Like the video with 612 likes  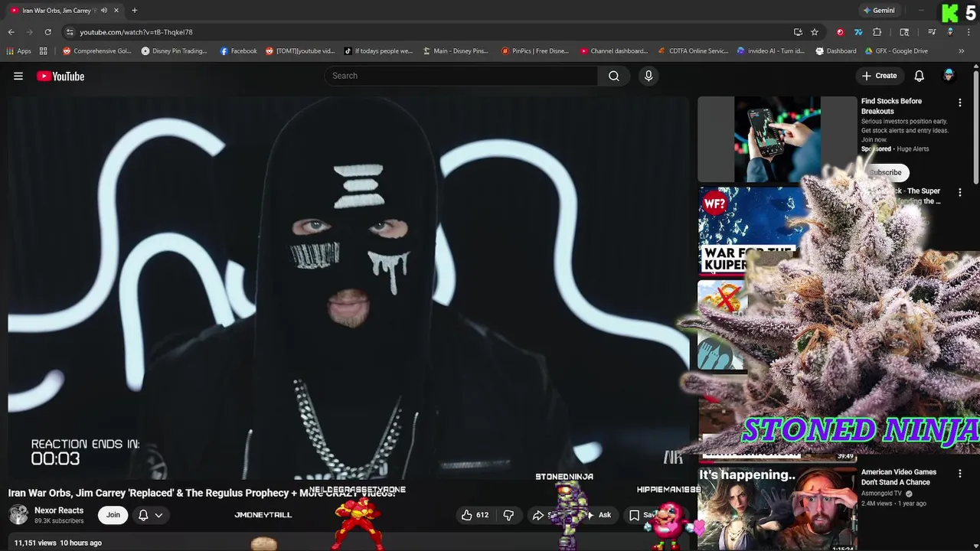(475, 515)
